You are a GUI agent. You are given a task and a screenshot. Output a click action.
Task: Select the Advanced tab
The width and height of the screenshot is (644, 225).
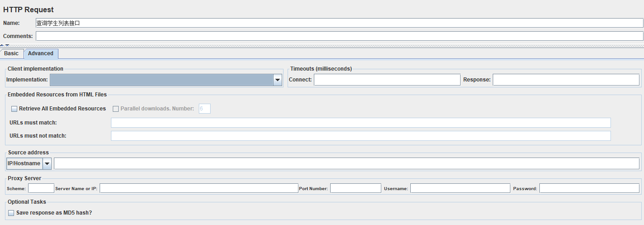(x=41, y=53)
